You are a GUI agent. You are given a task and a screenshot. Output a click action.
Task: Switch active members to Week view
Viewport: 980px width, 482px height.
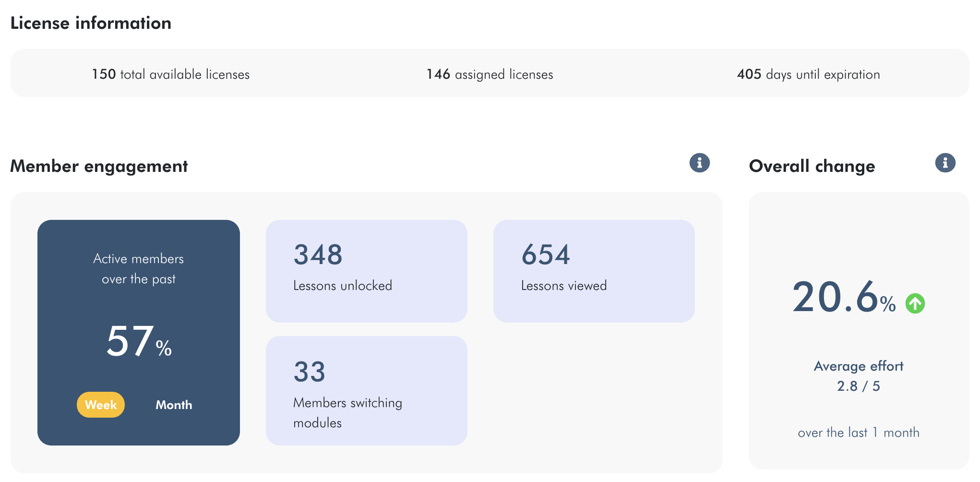[x=101, y=405]
